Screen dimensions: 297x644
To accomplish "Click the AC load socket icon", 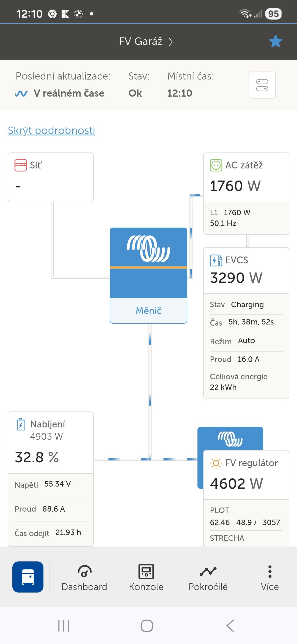I will tap(216, 165).
